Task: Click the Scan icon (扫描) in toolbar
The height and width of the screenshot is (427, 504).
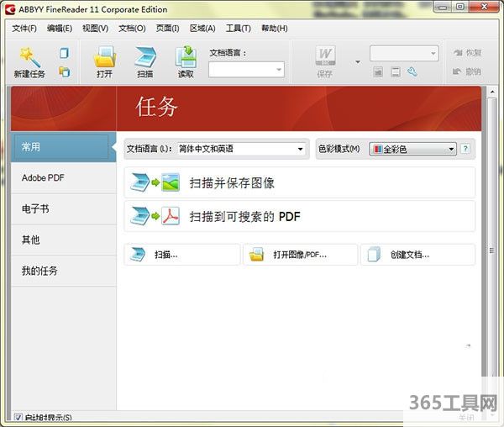Action: click(x=145, y=57)
